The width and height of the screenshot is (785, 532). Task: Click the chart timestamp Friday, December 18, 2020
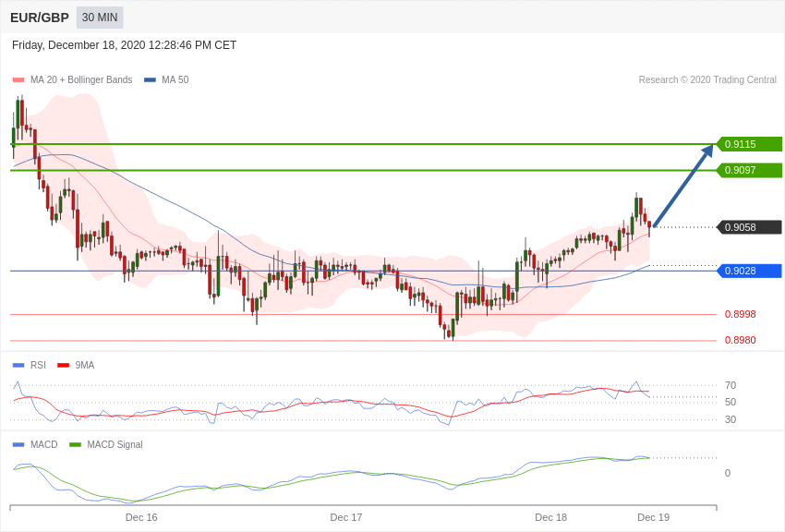[x=124, y=45]
